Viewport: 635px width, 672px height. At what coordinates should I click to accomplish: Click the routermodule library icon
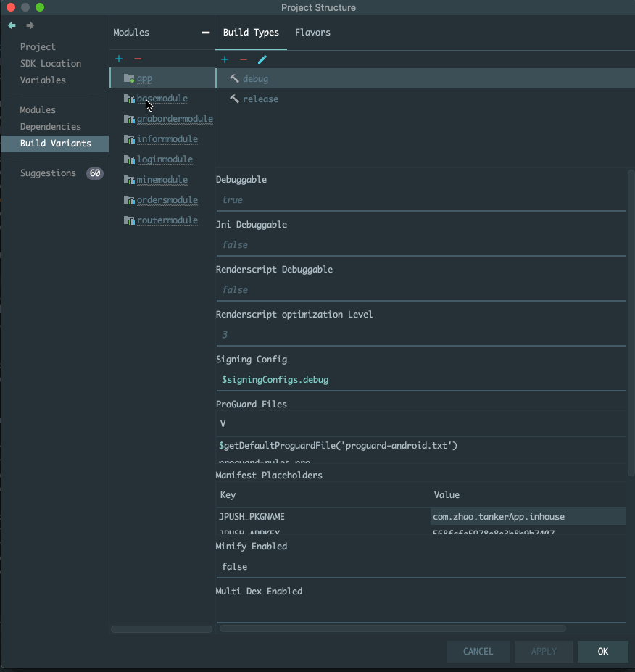[x=129, y=220]
